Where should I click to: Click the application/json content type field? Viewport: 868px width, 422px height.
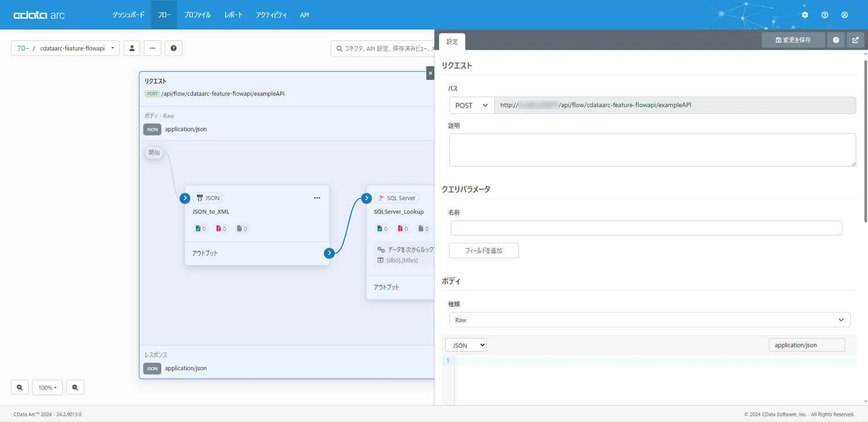click(x=807, y=345)
